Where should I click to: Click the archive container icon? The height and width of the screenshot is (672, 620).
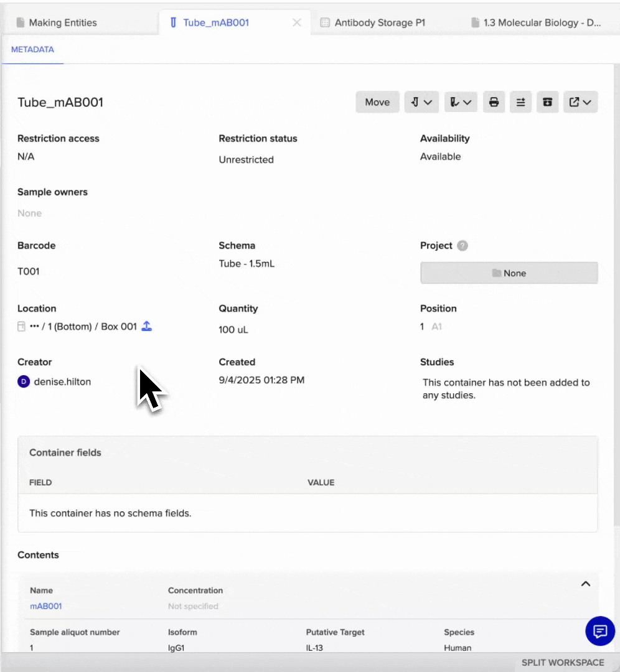click(548, 101)
